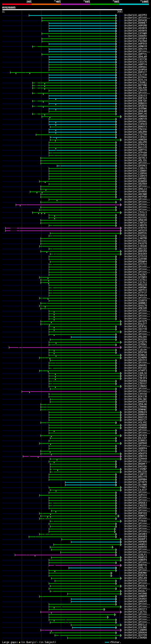Select hit label UniRef100_Q53F41
This screenshot has height=644, width=151.
tap(135, 327)
